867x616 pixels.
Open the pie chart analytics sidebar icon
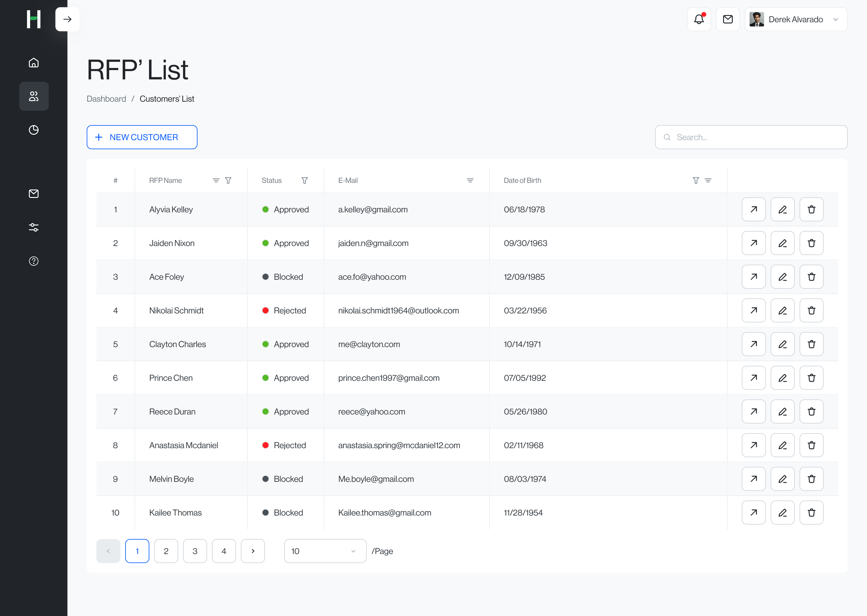(34, 130)
